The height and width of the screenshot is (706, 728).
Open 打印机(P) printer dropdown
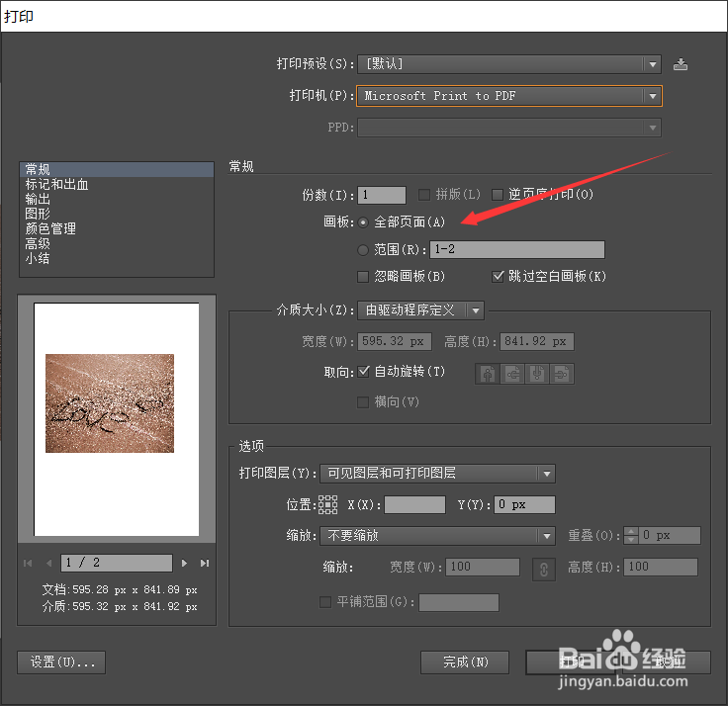[508, 96]
